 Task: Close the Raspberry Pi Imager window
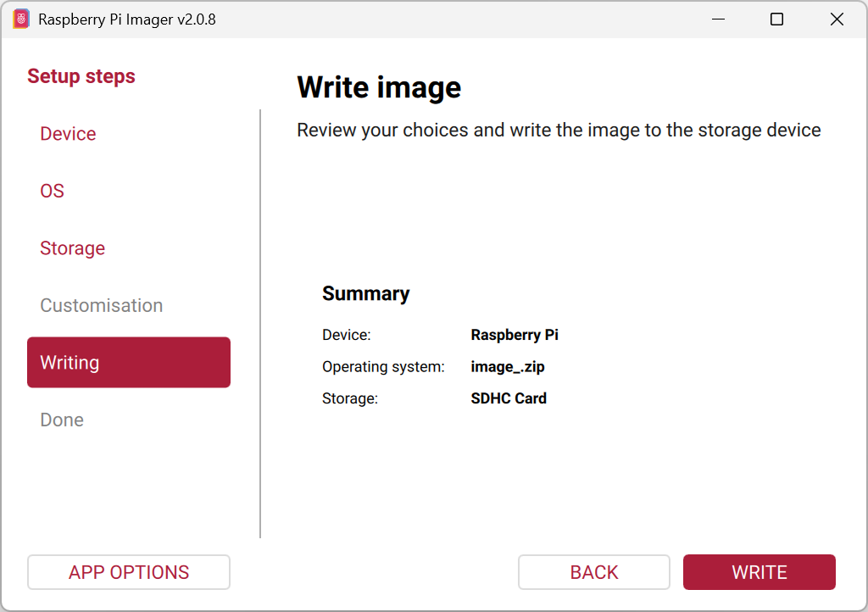click(837, 19)
